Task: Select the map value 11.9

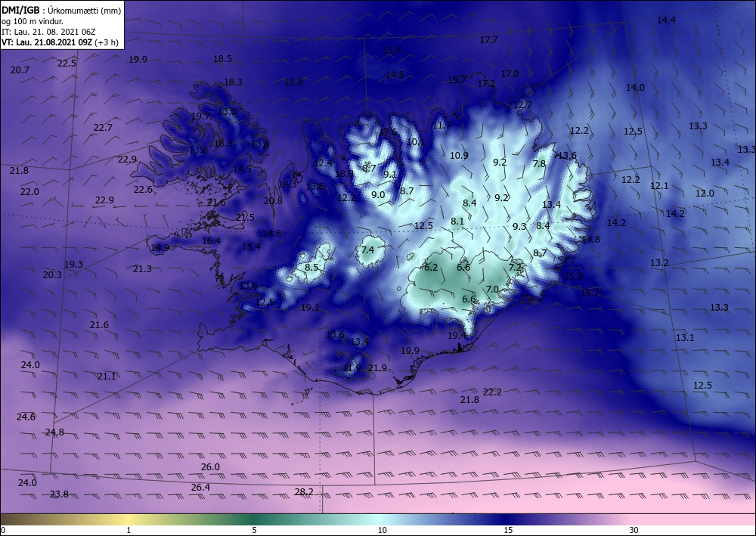Action: point(352,367)
